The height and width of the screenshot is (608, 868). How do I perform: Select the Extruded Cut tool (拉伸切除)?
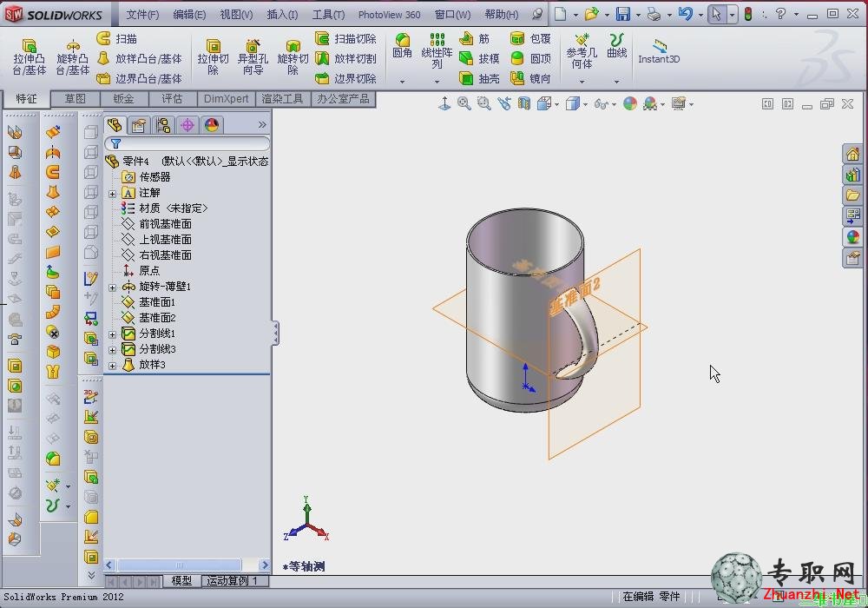tap(214, 56)
